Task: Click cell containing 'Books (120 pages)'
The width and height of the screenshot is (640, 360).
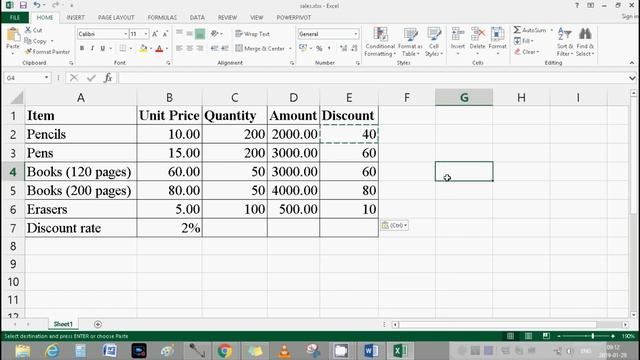Action: click(x=81, y=172)
